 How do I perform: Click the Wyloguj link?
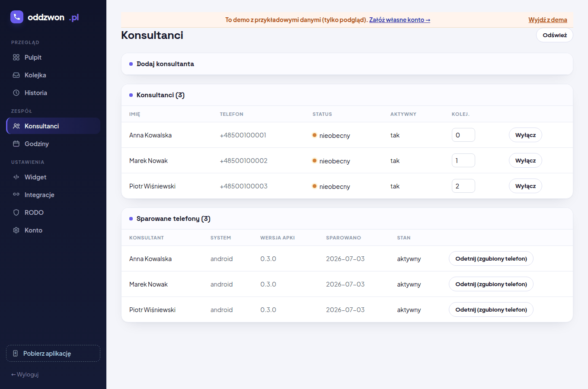(25, 375)
